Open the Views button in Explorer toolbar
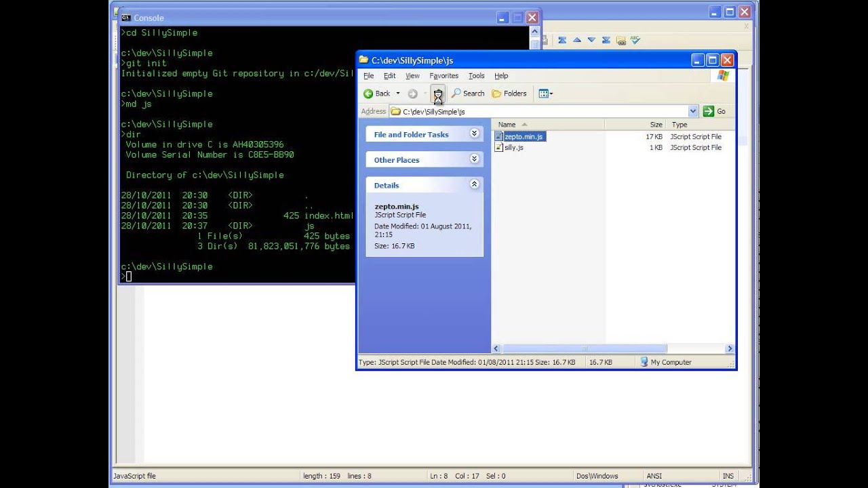 pyautogui.click(x=546, y=94)
